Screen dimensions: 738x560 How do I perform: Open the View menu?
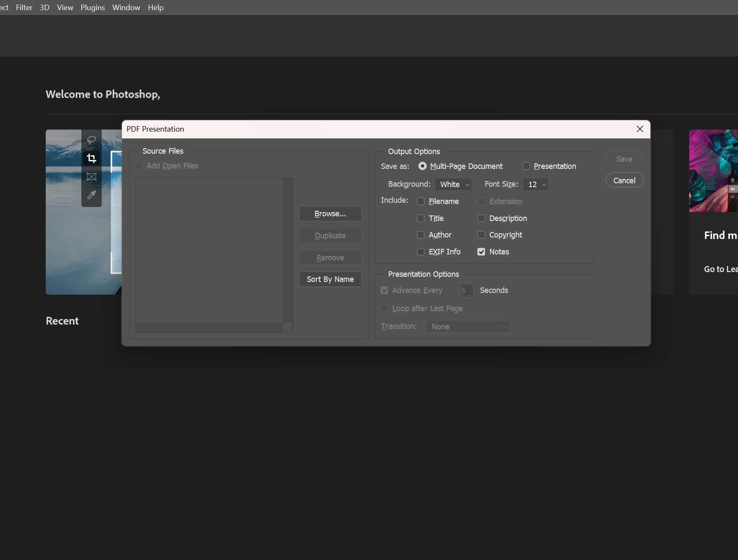click(x=65, y=8)
